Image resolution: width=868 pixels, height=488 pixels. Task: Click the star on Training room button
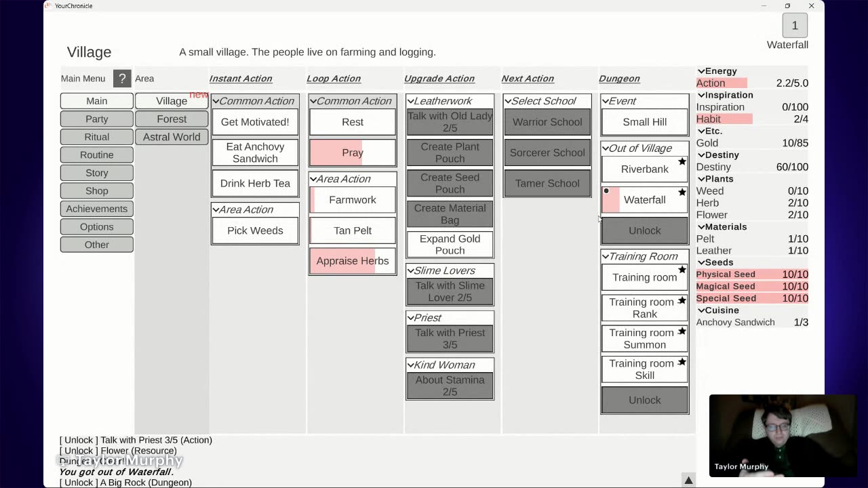(682, 270)
